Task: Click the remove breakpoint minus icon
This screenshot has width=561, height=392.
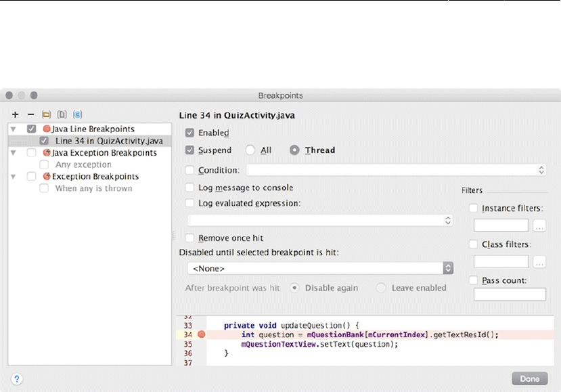Action: click(x=30, y=115)
